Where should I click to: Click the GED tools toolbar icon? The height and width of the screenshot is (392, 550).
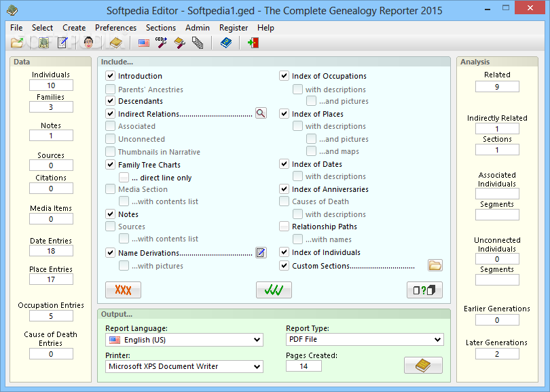pyautogui.click(x=161, y=43)
